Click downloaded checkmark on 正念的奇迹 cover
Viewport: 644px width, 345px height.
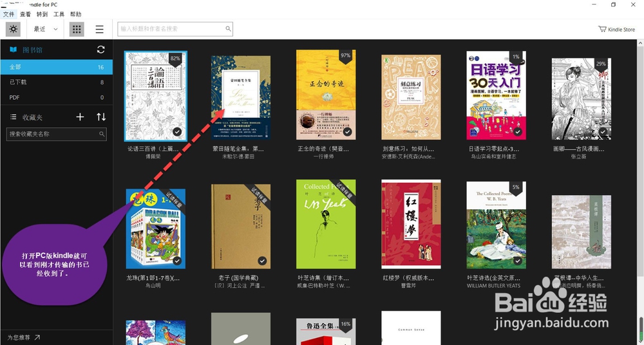click(x=348, y=132)
